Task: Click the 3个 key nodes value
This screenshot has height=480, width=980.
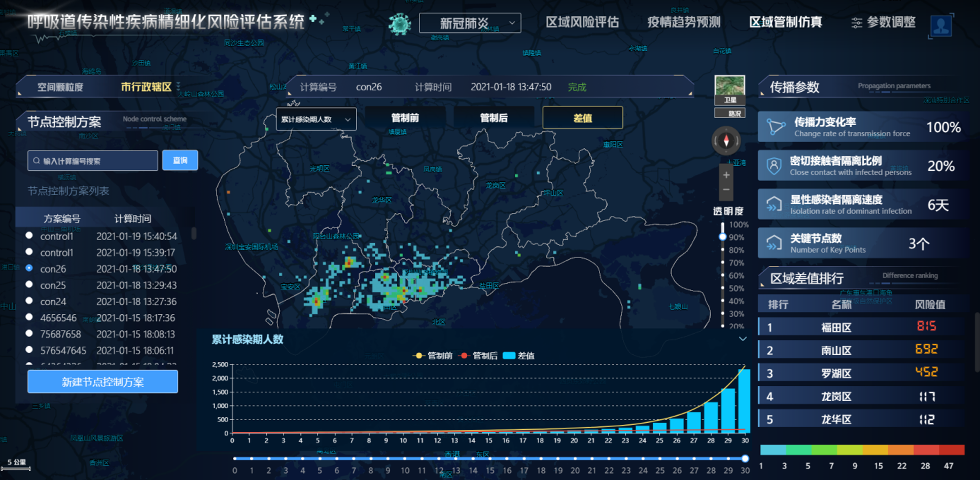Action: pos(919,243)
